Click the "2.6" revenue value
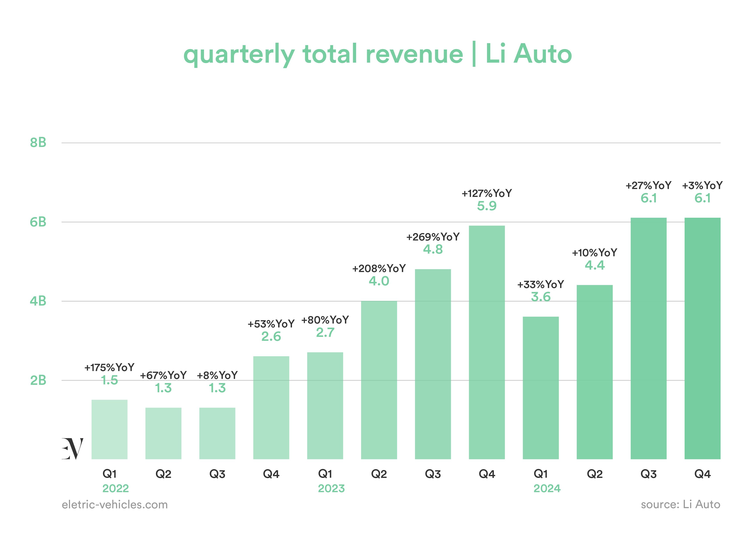The width and height of the screenshot is (756, 548). 271,337
